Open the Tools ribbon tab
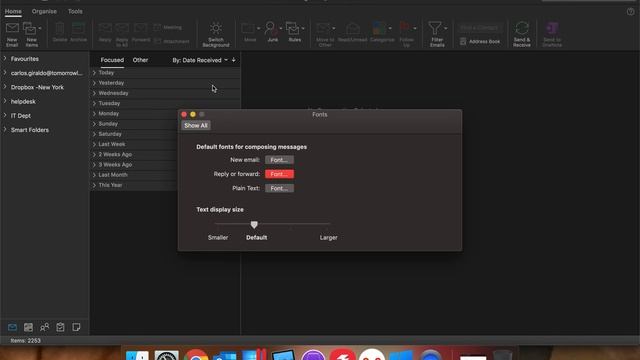The image size is (640, 360). 75,11
